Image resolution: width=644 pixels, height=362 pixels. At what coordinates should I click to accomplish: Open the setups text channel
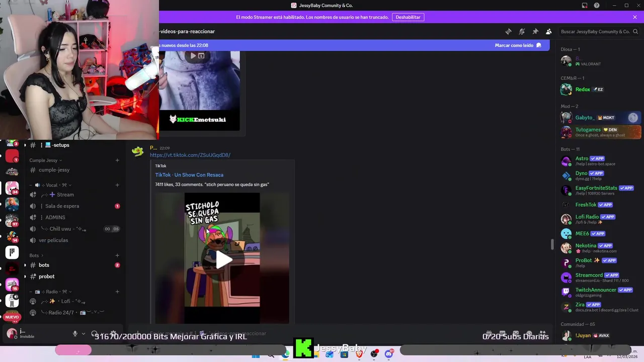[73, 145]
